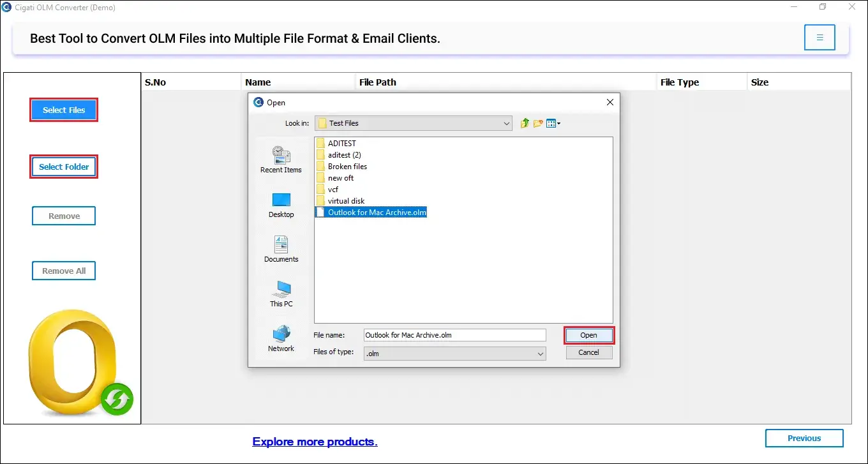The width and height of the screenshot is (868, 464).
Task: Open the view menu icon
Action: coord(553,123)
